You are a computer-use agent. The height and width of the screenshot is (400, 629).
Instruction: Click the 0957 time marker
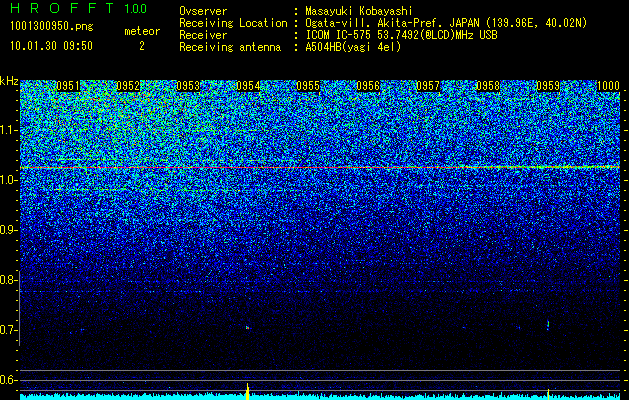click(x=428, y=86)
